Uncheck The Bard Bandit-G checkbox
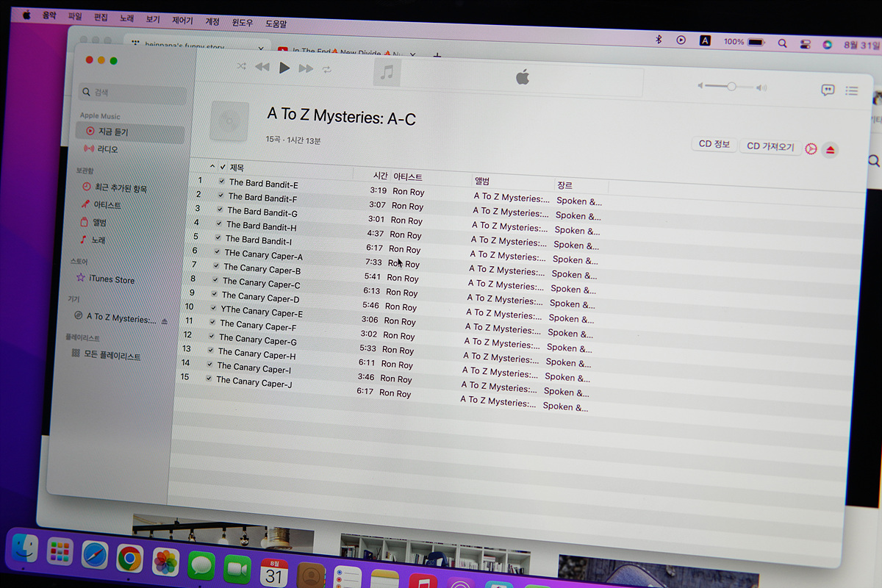882x588 pixels. point(220,209)
